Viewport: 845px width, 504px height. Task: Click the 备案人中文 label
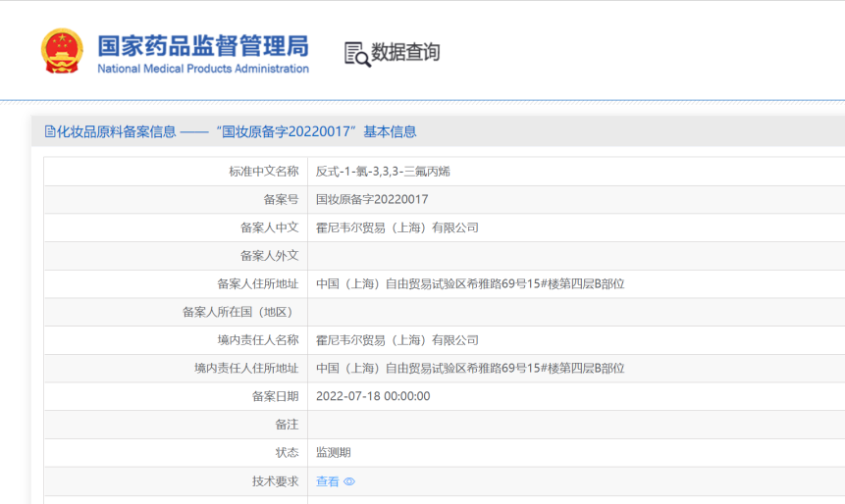point(270,227)
